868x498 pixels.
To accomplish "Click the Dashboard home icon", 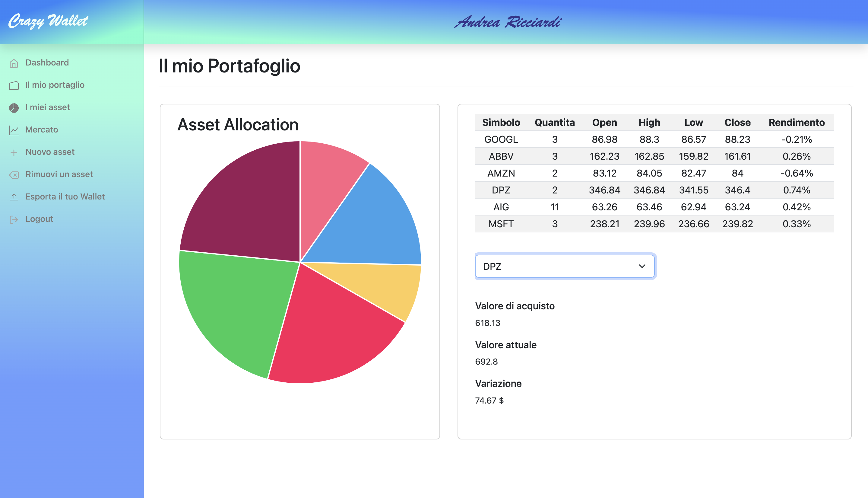I will point(14,63).
